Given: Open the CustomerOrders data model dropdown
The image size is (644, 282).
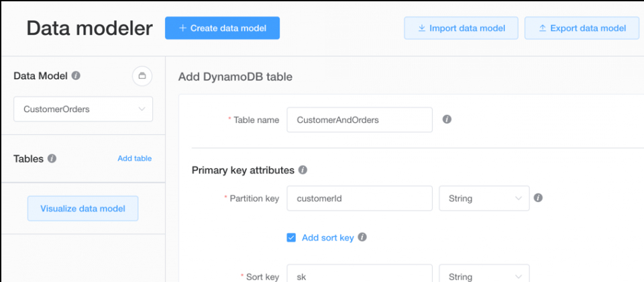Looking at the screenshot, I should point(83,109).
